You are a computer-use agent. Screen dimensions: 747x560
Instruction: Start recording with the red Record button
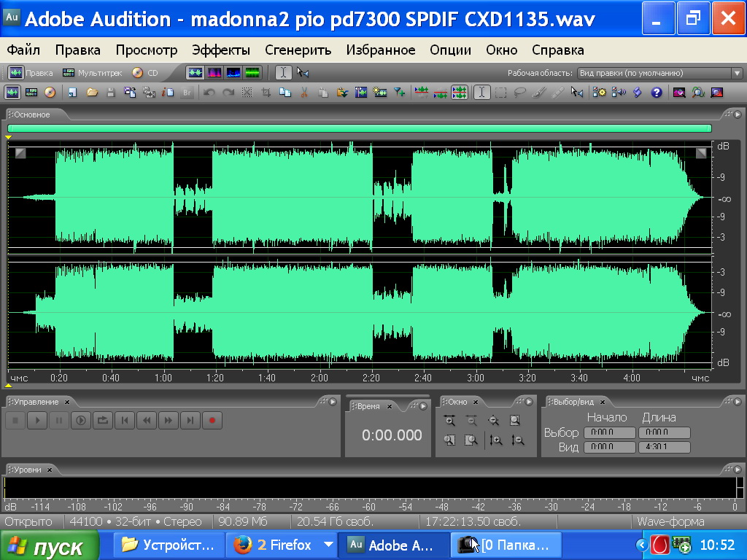212,421
